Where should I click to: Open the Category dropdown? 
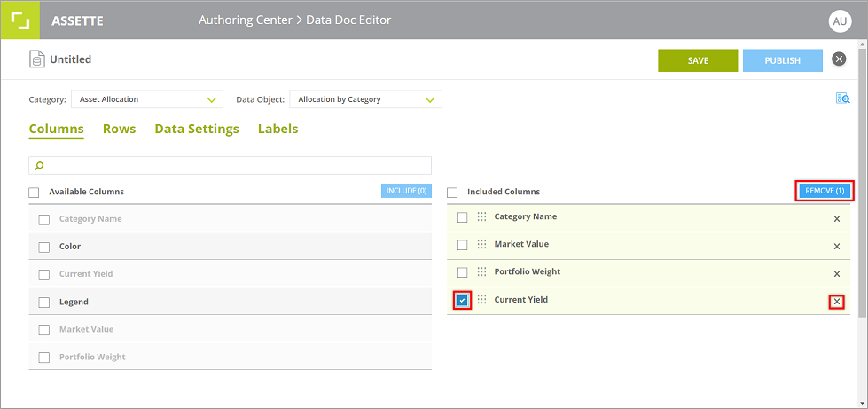[146, 99]
